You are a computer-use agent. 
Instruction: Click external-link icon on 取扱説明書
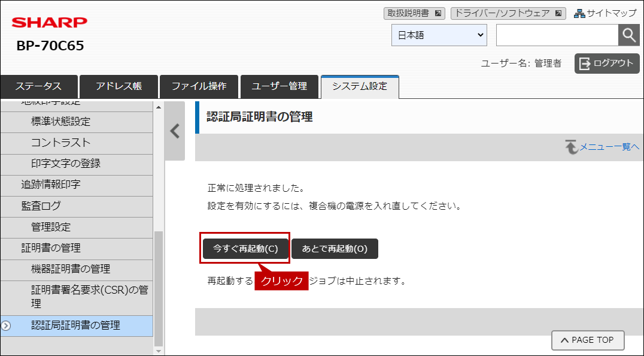438,14
